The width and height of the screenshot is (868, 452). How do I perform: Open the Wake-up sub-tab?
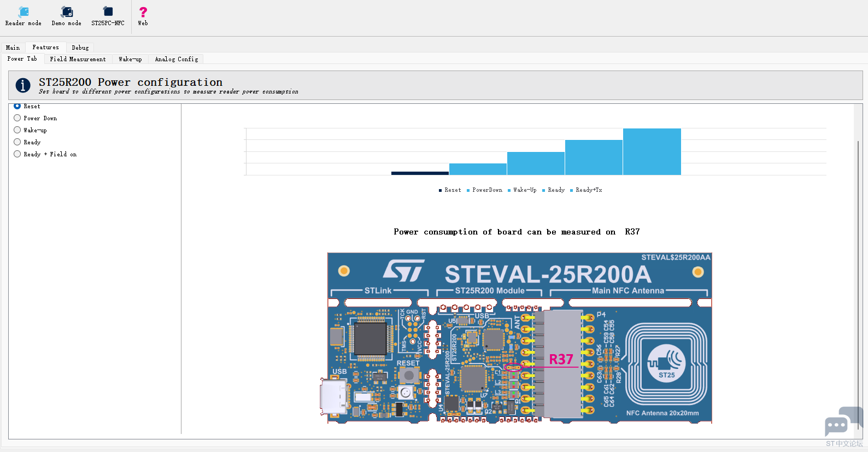[x=130, y=59]
